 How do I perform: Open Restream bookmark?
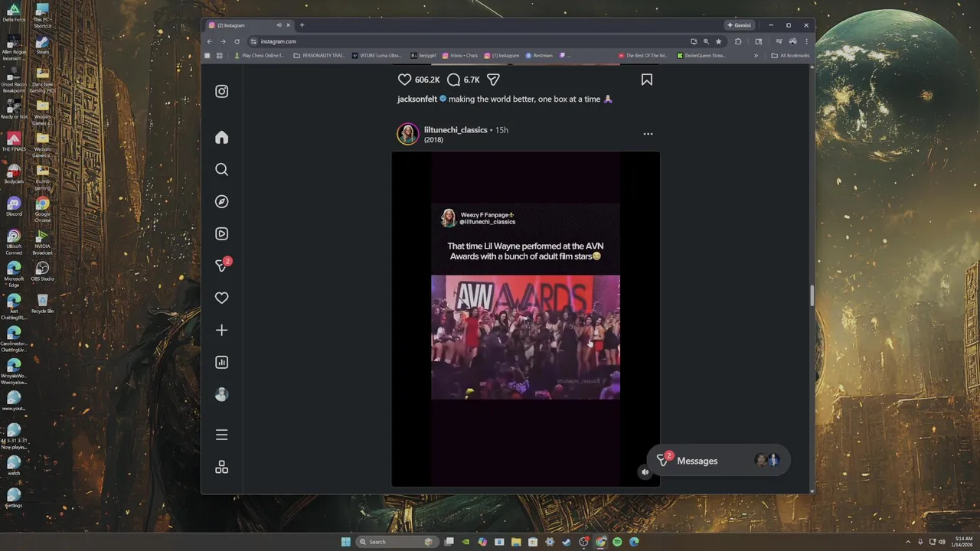539,56
